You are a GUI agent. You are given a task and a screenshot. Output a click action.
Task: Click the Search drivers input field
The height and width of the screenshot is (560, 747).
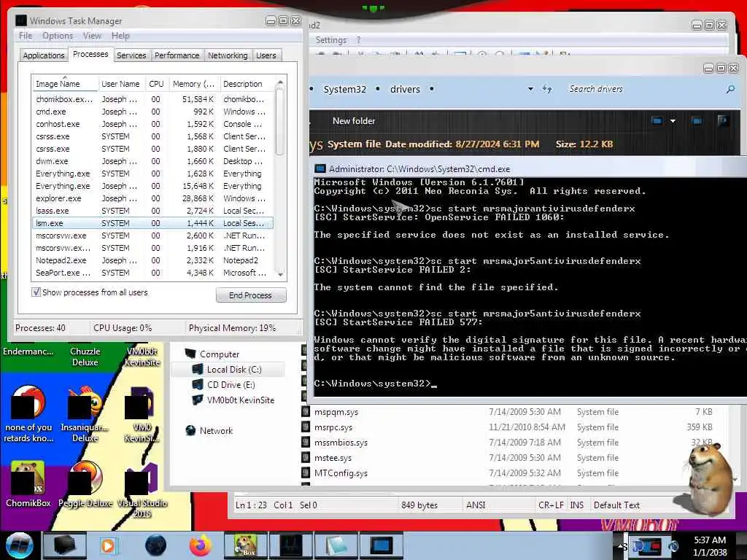click(643, 89)
